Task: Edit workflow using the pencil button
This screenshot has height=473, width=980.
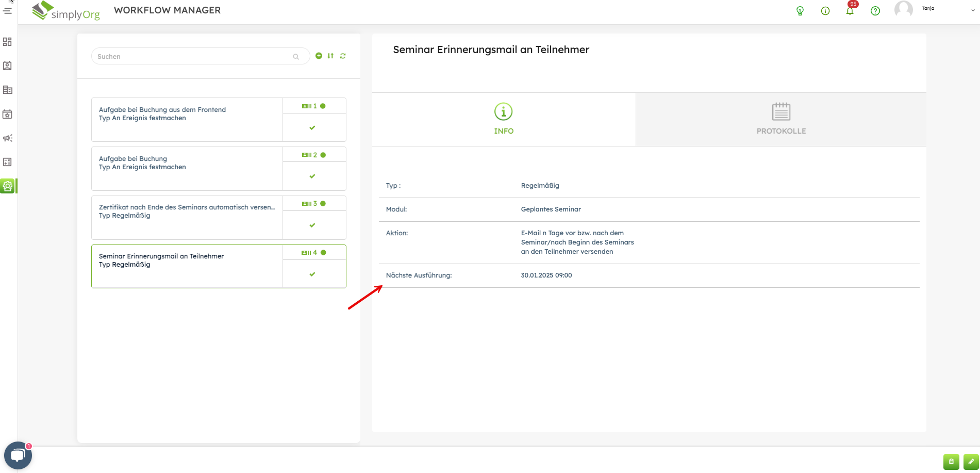Action: point(971,462)
